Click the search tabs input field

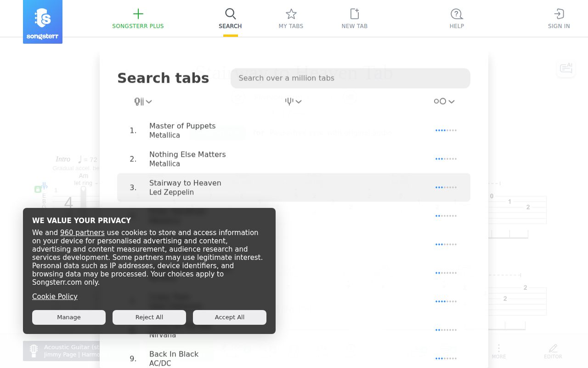pos(350,78)
